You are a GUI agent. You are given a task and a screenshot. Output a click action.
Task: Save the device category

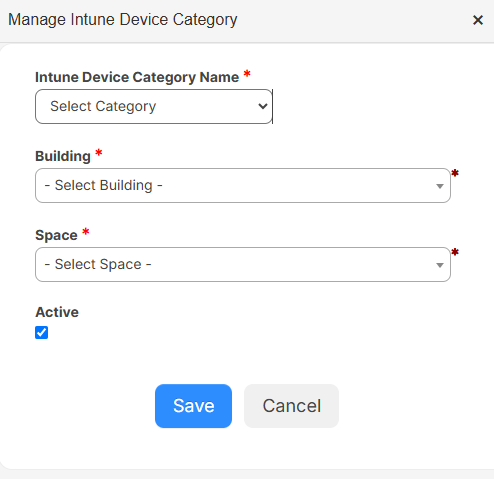pyautogui.click(x=193, y=406)
